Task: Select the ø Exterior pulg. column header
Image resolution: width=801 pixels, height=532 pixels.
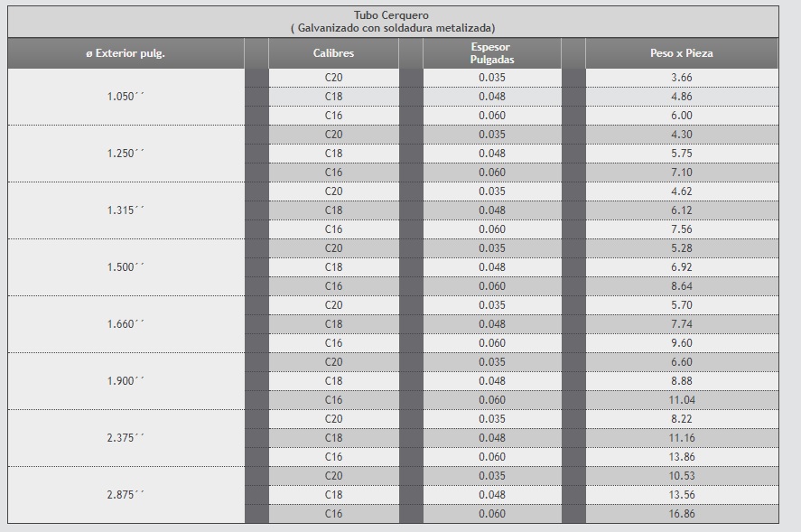Action: click(126, 53)
